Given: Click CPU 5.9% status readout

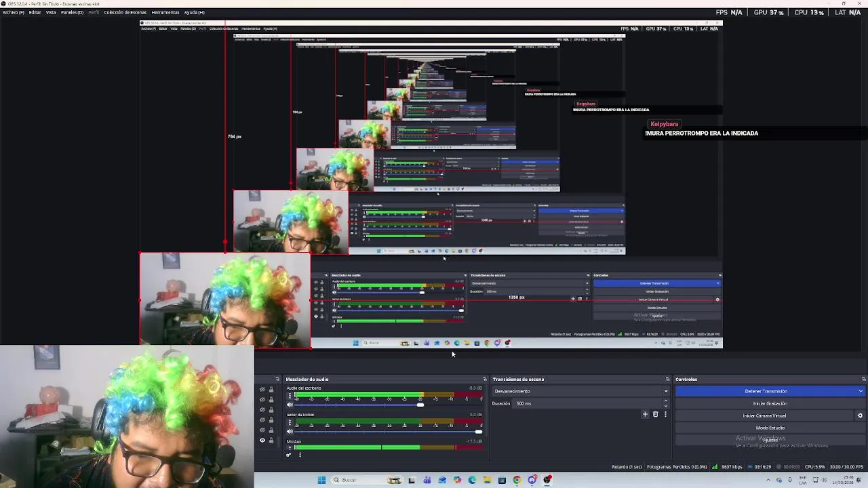Looking at the screenshot, I should tap(814, 466).
